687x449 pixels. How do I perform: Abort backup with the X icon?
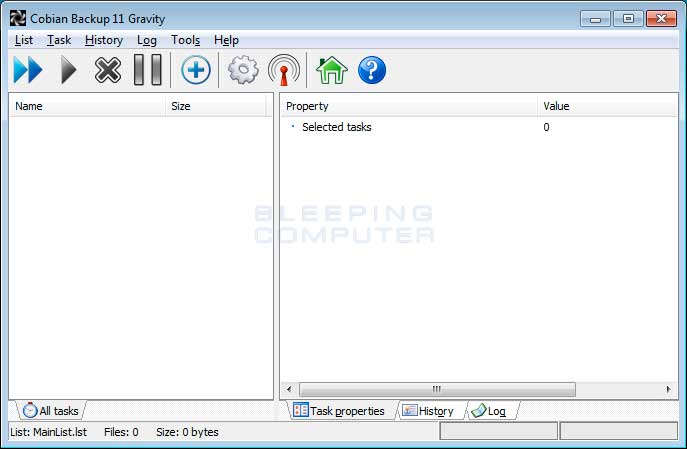tap(108, 70)
